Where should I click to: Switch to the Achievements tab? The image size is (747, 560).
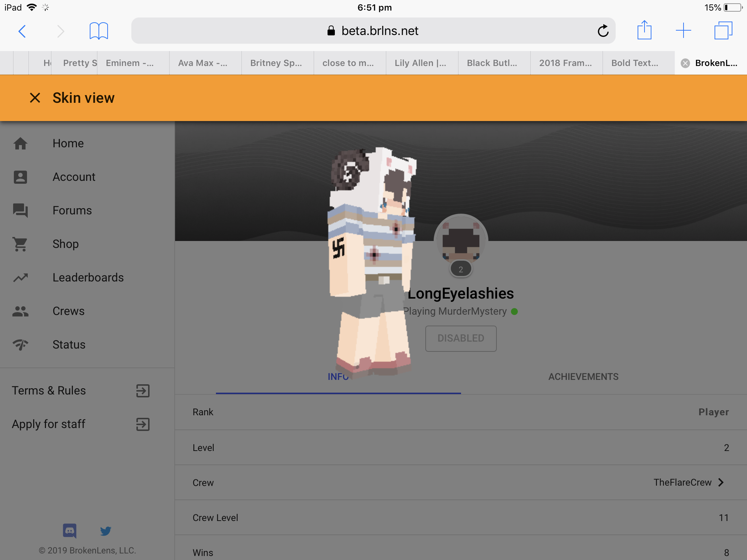[x=584, y=377]
